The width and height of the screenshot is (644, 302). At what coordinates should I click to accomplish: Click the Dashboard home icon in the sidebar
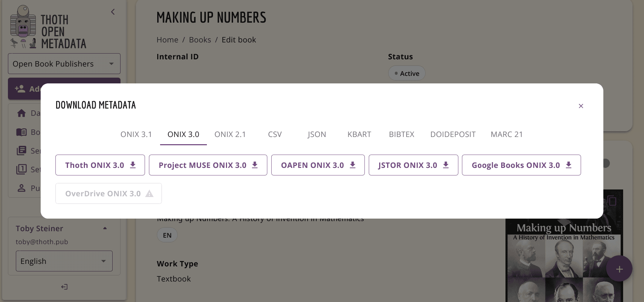(22, 113)
